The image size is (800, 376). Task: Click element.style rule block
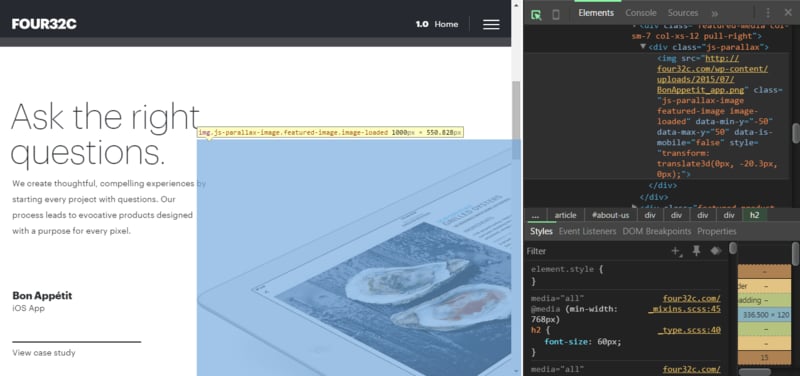click(627, 275)
